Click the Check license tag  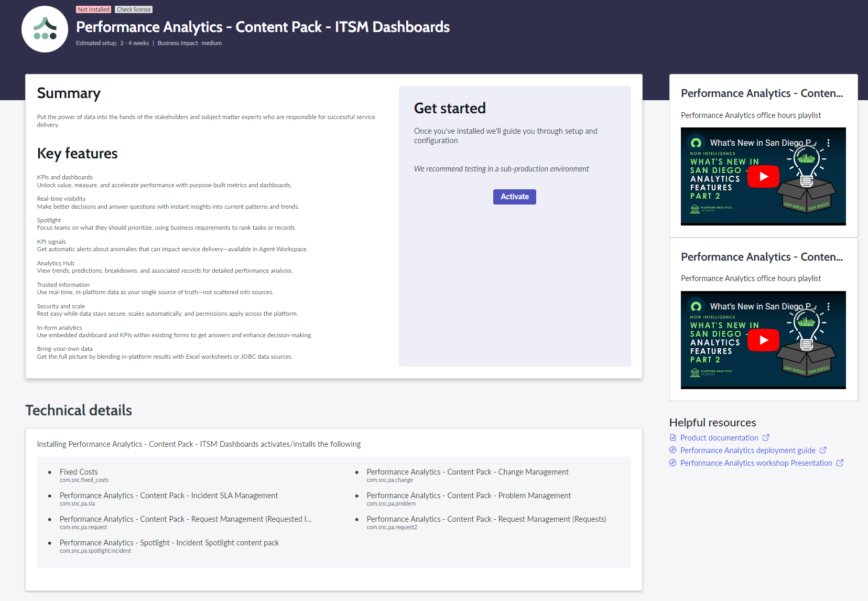coord(134,9)
